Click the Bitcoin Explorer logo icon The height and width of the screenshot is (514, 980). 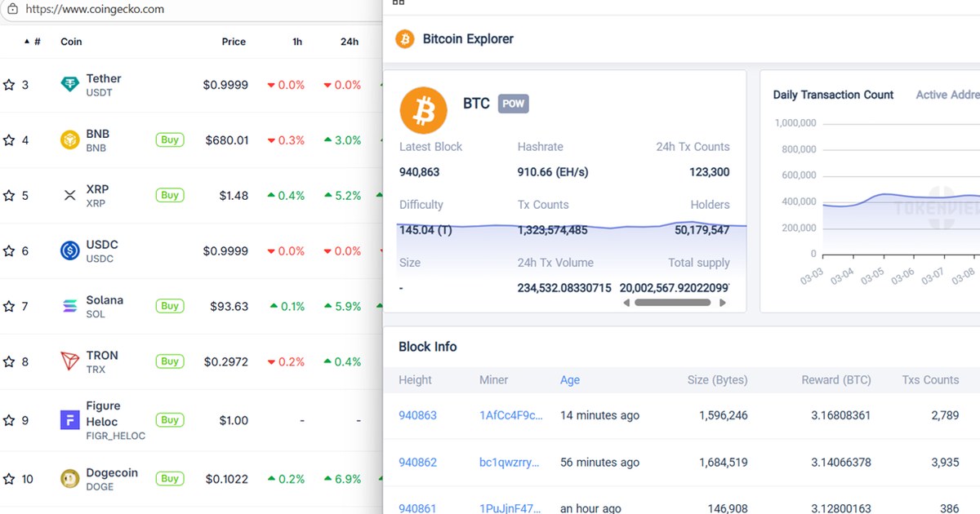pos(404,38)
